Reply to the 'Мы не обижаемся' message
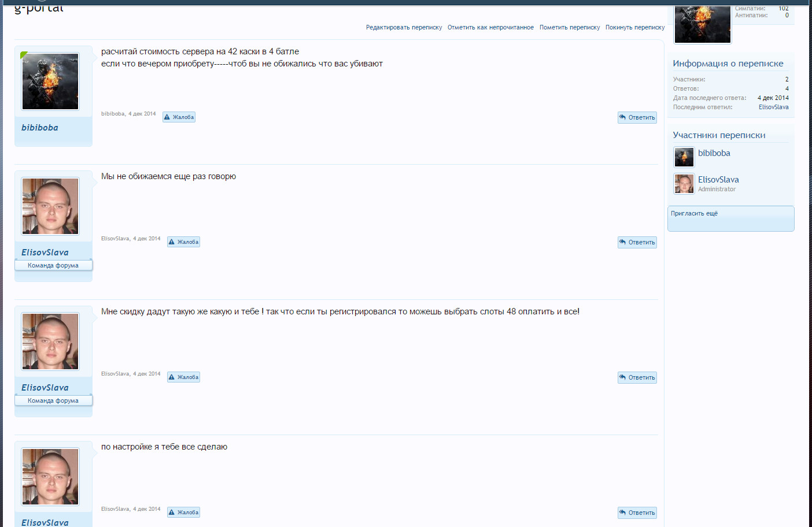 (637, 243)
